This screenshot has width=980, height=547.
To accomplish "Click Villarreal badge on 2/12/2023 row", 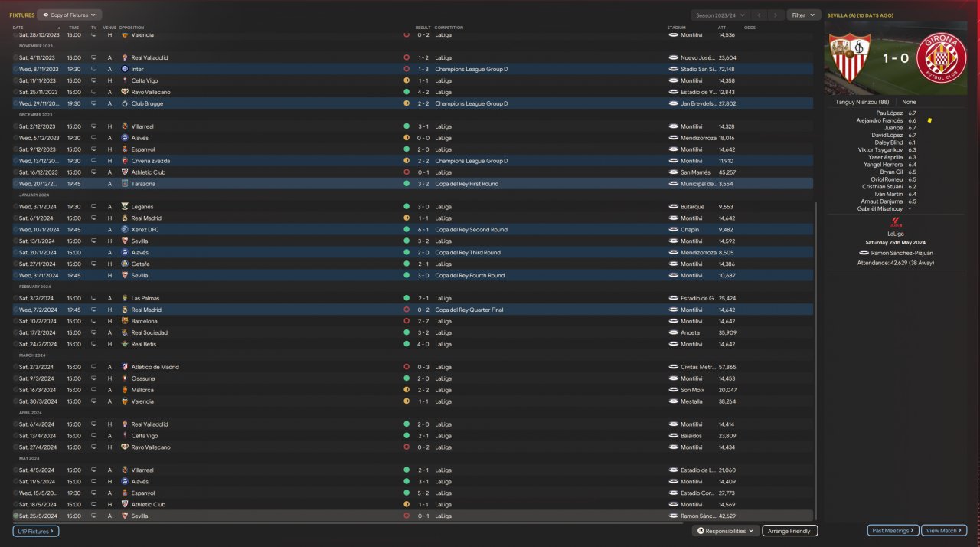I will [125, 126].
